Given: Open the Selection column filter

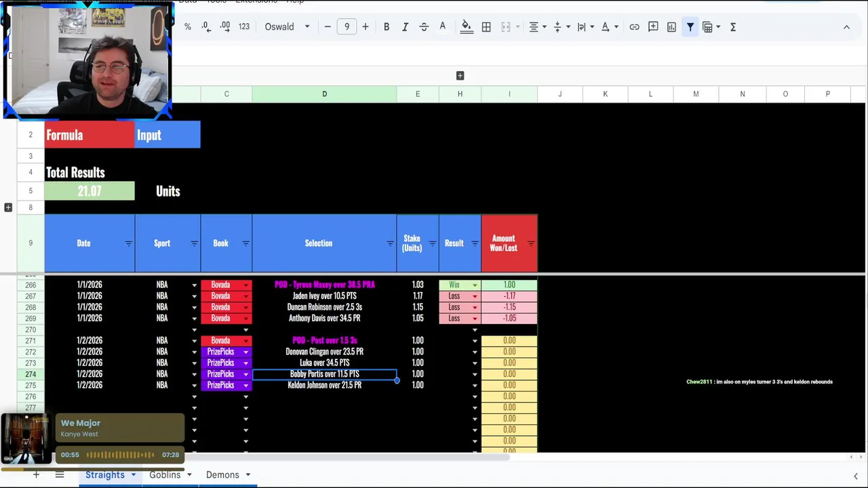Looking at the screenshot, I should [x=390, y=243].
